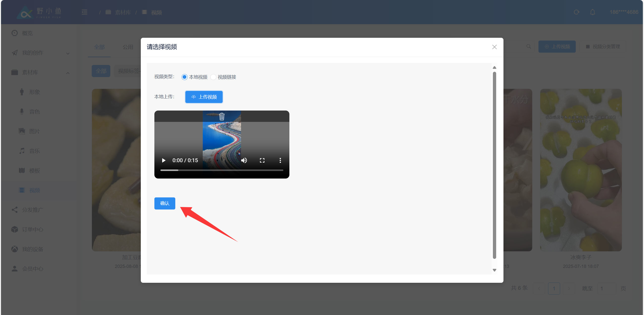Open the 分发推广 menu item
The width and height of the screenshot is (644, 315).
[x=33, y=210]
